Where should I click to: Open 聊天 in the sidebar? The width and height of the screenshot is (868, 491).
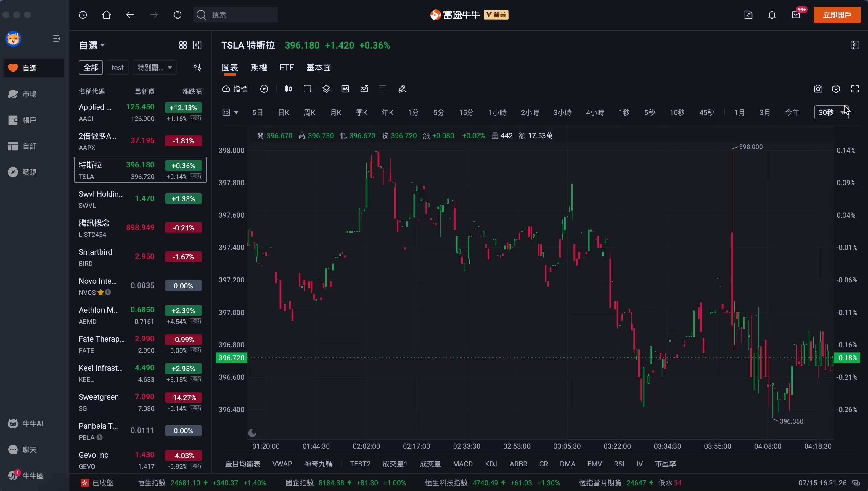click(34, 450)
